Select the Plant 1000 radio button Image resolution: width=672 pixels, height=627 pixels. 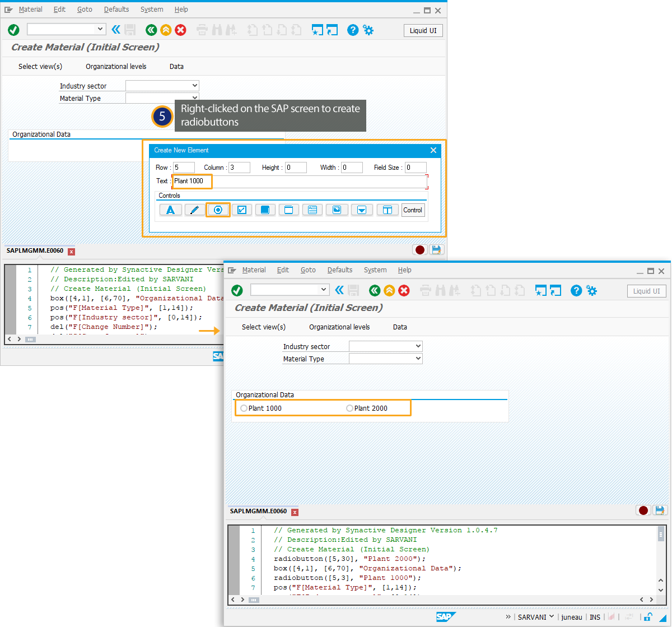coord(244,408)
